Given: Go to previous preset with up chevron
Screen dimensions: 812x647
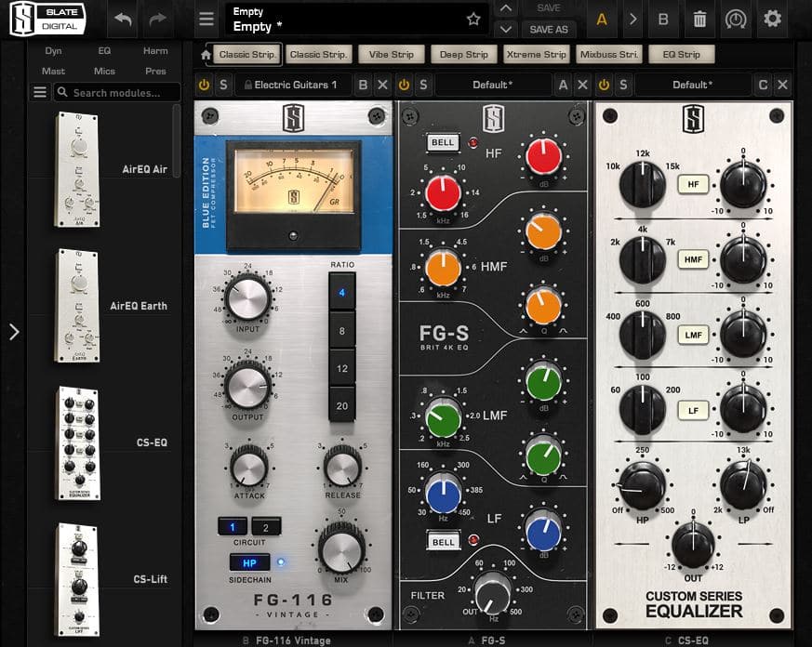Looking at the screenshot, I should click(x=505, y=8).
